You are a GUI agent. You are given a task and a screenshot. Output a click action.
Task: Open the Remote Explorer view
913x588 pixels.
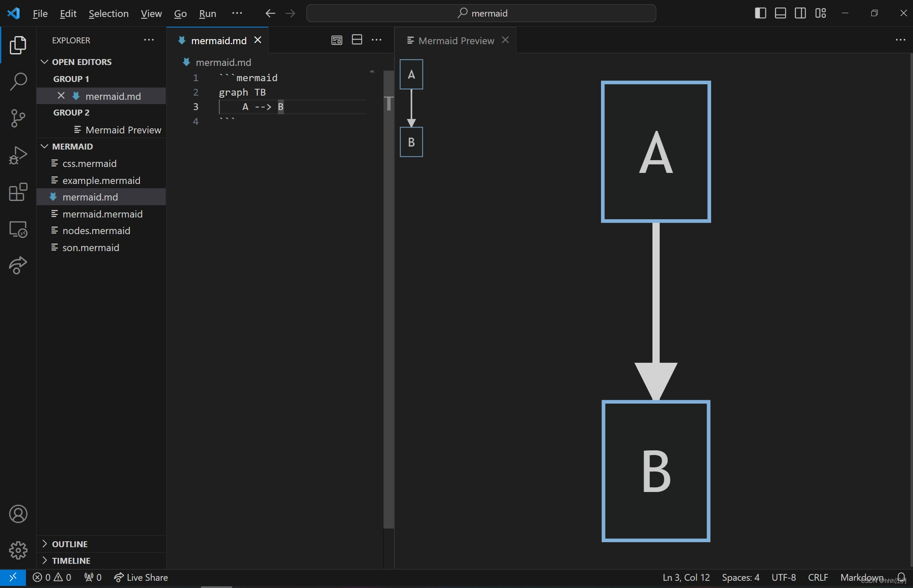point(18,229)
